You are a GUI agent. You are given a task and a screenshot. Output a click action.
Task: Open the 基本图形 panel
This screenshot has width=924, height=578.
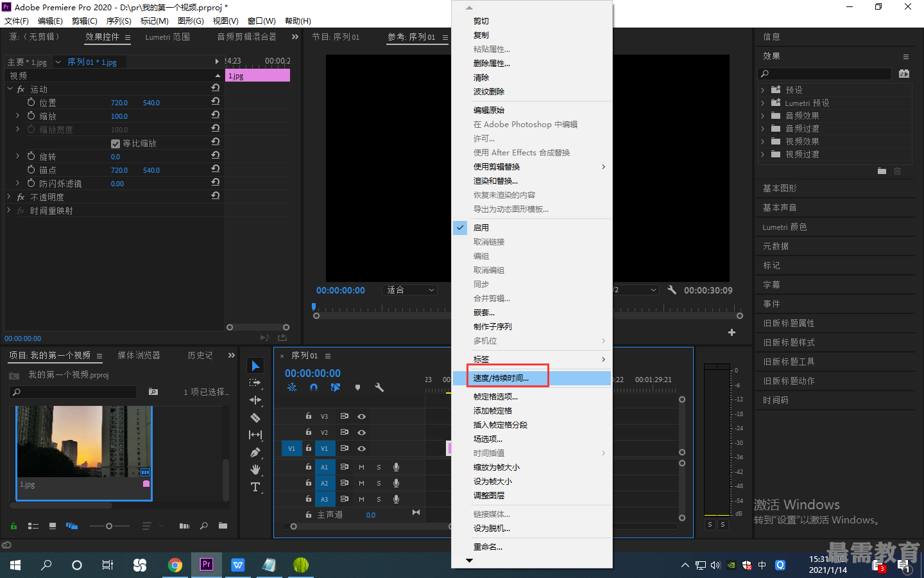click(x=780, y=188)
